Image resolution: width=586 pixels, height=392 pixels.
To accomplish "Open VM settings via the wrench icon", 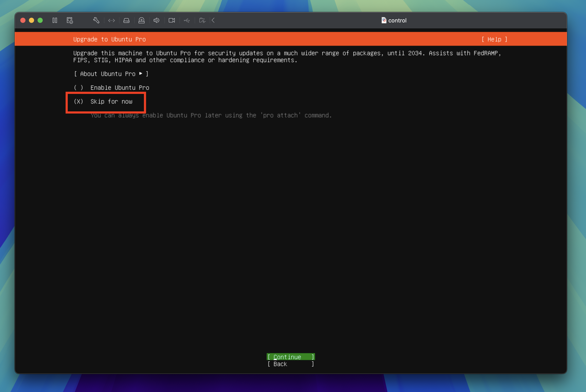I will (x=96, y=21).
